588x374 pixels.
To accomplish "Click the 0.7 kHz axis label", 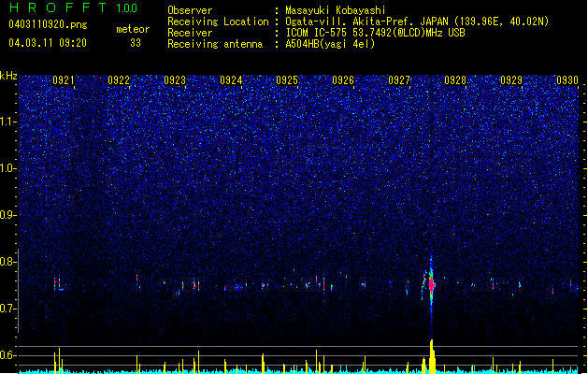I will click(8, 309).
